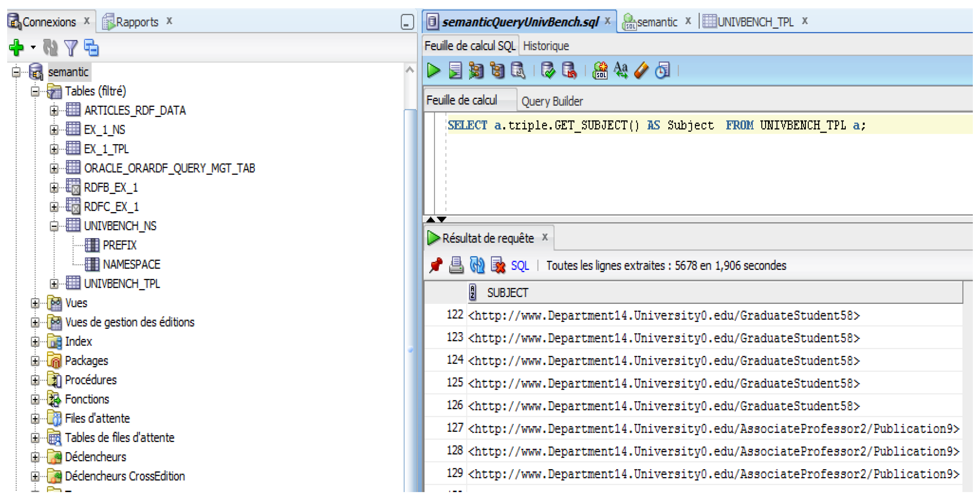This screenshot has height=503, width=980.
Task: Open dropdown arrow next to New Connection
Action: pos(33,48)
